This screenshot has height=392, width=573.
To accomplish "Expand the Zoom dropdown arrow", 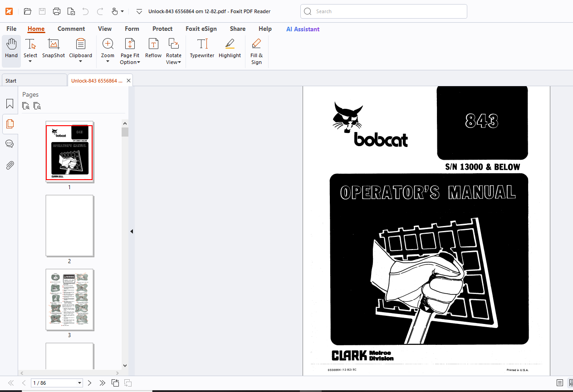I will [108, 62].
